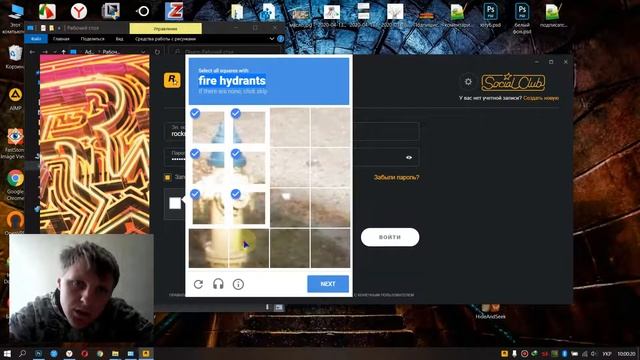This screenshot has height=360, width=640.
Task: Open the Windows Start menu
Action: 7,353
